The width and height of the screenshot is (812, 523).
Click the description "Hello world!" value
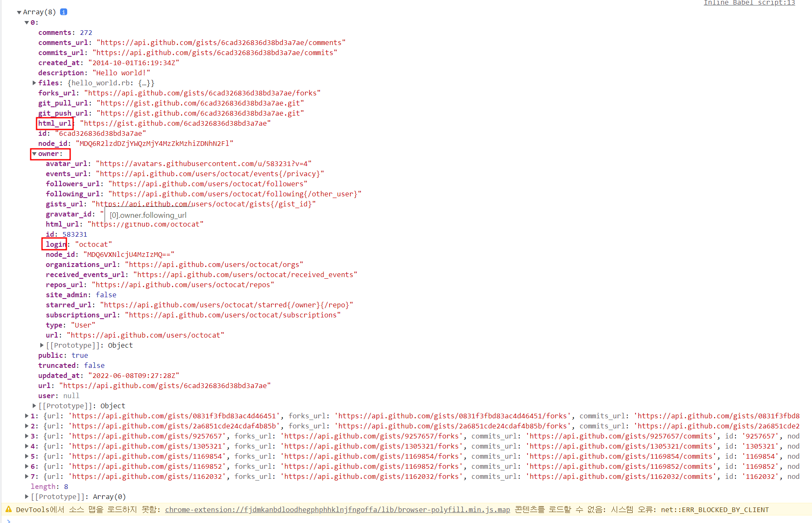121,73
